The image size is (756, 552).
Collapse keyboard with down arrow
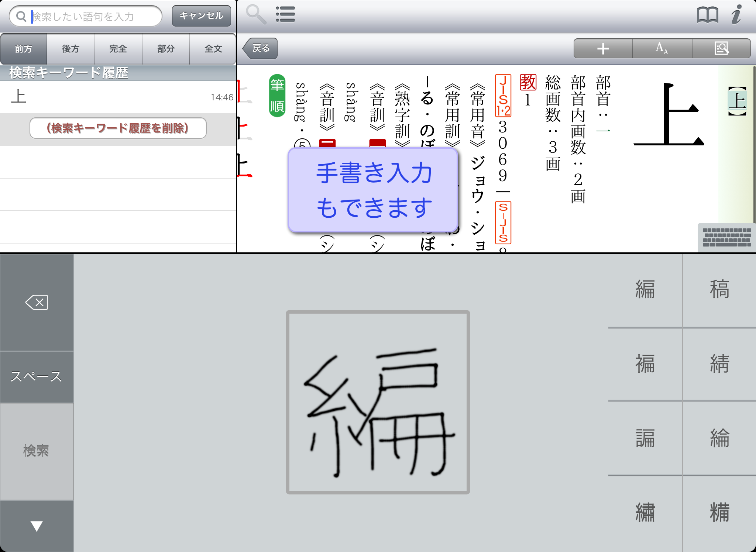pos(37,526)
